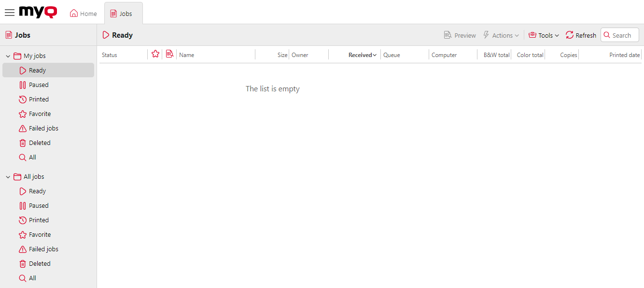The width and height of the screenshot is (644, 288).
Task: Toggle the hamburger menu button
Action: point(9,13)
